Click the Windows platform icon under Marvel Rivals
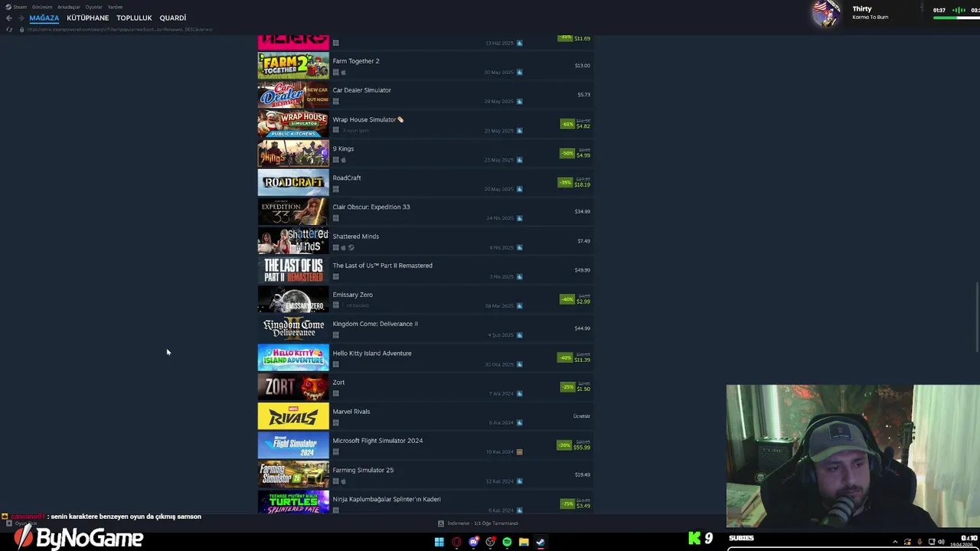 [335, 422]
